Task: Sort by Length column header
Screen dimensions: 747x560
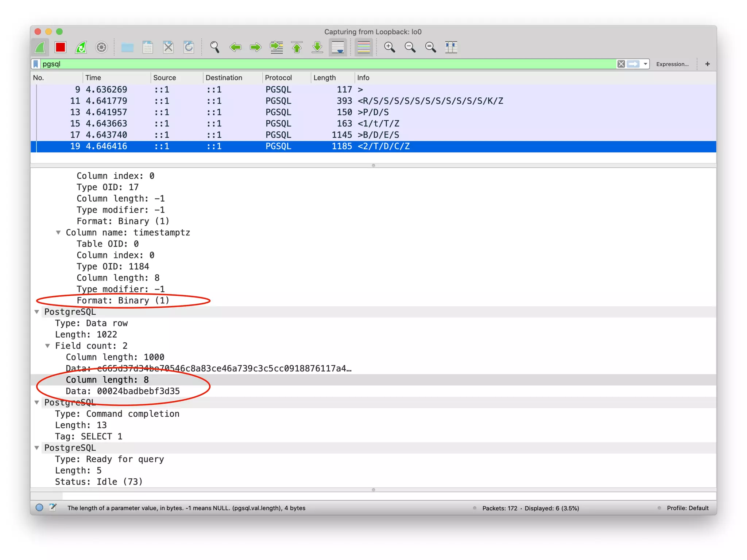Action: point(333,78)
